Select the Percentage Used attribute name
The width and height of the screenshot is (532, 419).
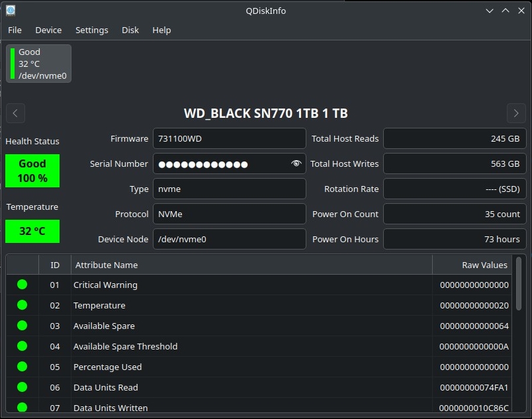(x=108, y=367)
